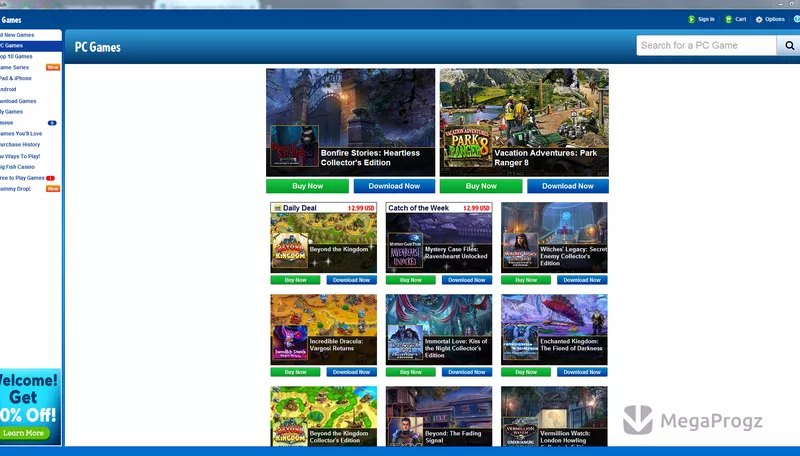Buy Now for Vacation Adventures Park Ranger 8
This screenshot has height=456, width=800.
(481, 186)
